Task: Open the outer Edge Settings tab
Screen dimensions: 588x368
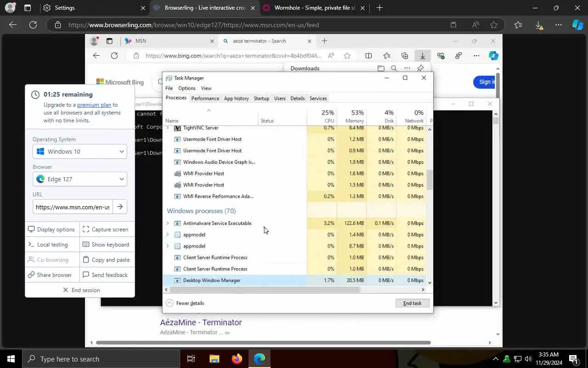Action: tap(93, 8)
